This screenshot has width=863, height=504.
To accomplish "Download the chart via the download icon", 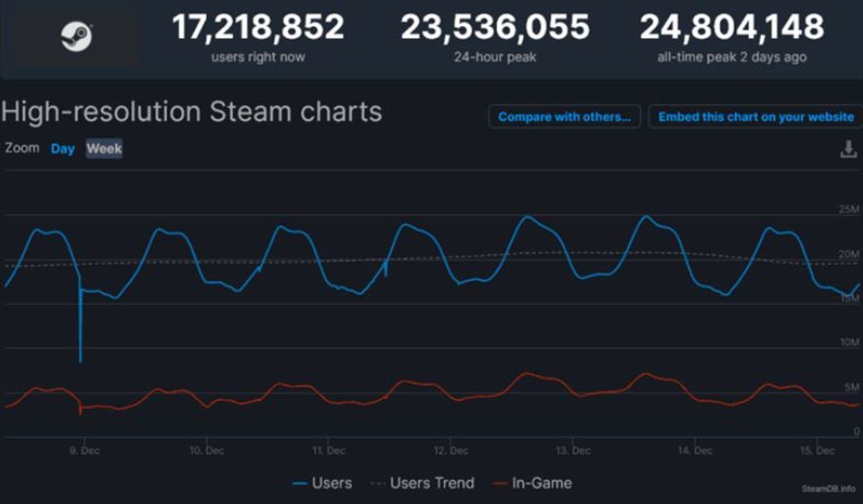I will coord(848,150).
